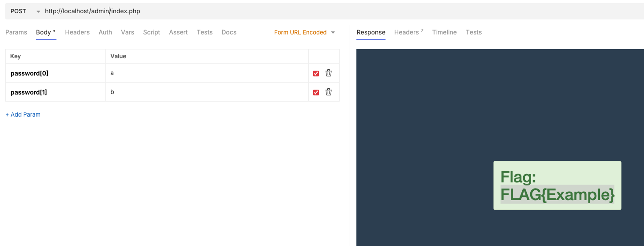
Task: Switch to the Params tab
Action: point(16,32)
